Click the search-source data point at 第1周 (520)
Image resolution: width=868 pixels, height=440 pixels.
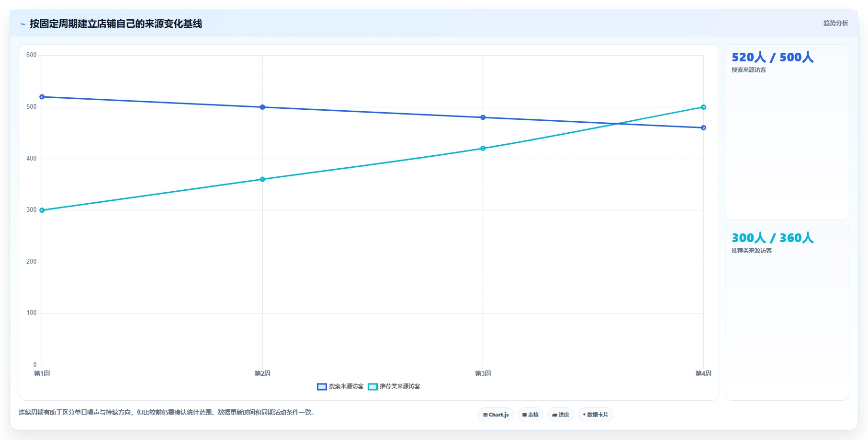(x=42, y=97)
